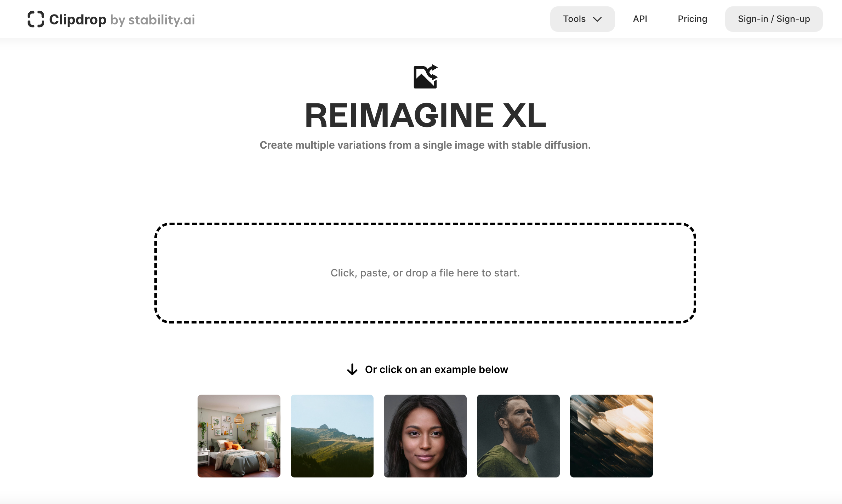Click the dashed file drop zone

coord(425,273)
